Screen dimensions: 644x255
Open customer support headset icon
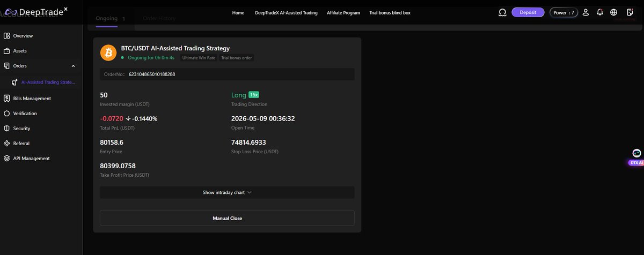(x=502, y=12)
